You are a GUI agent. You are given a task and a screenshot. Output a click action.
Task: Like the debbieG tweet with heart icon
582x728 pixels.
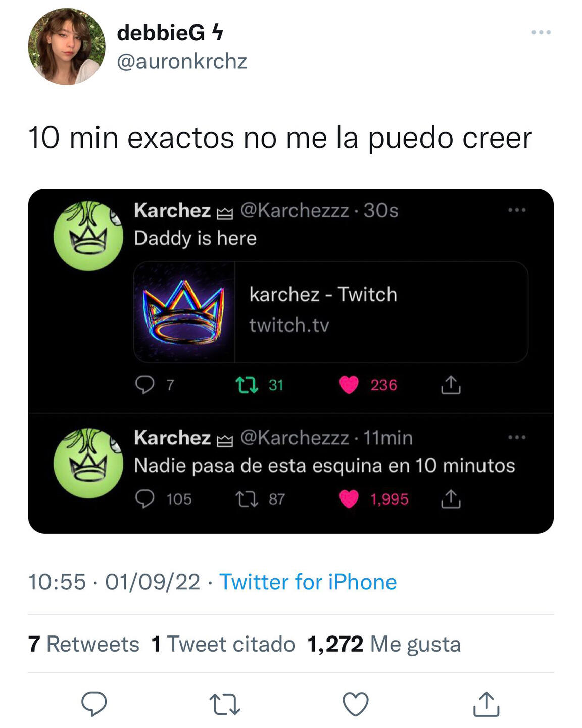(356, 704)
